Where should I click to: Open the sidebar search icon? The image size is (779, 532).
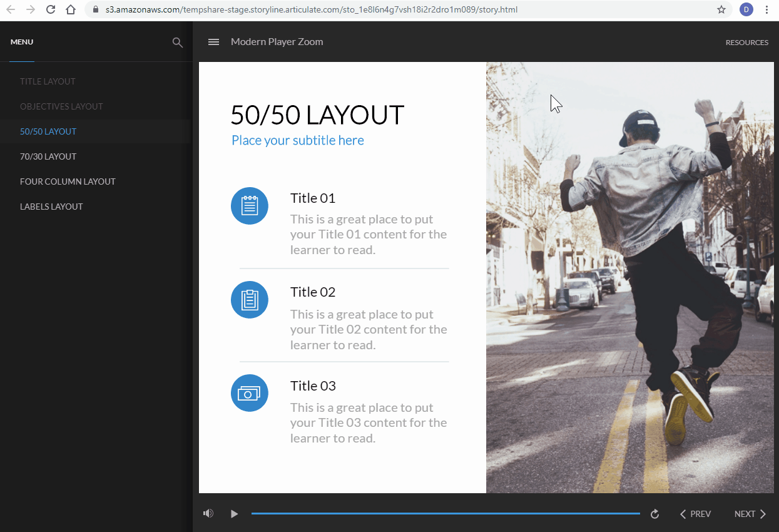click(178, 42)
